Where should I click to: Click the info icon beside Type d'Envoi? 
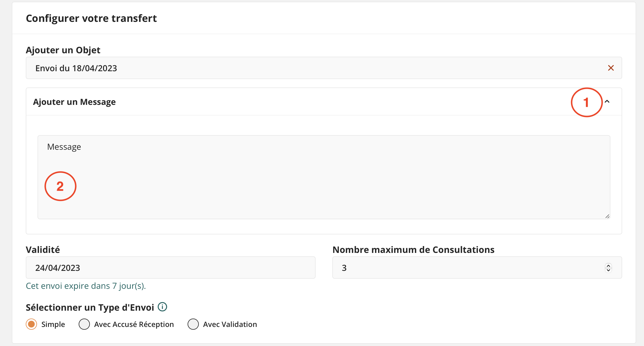coord(162,307)
